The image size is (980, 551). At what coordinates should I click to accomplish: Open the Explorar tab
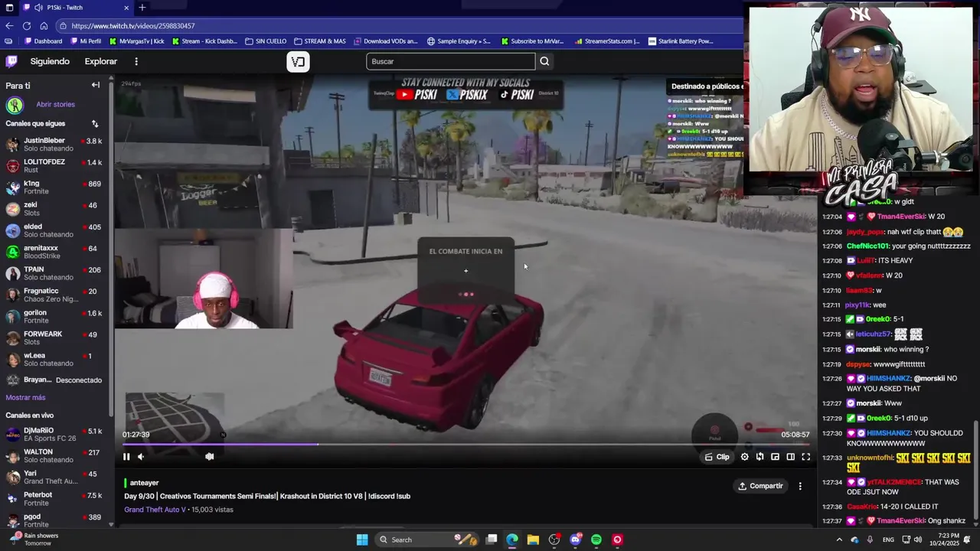click(x=101, y=61)
